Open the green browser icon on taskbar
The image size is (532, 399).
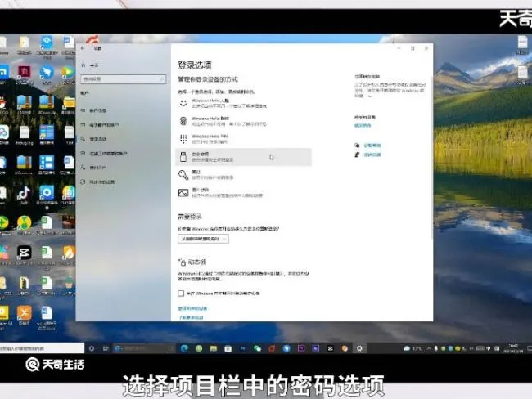coord(199,348)
